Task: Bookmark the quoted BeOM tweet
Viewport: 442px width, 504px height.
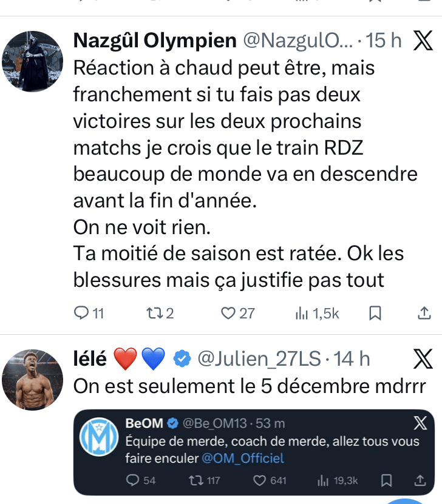Action: [x=386, y=480]
